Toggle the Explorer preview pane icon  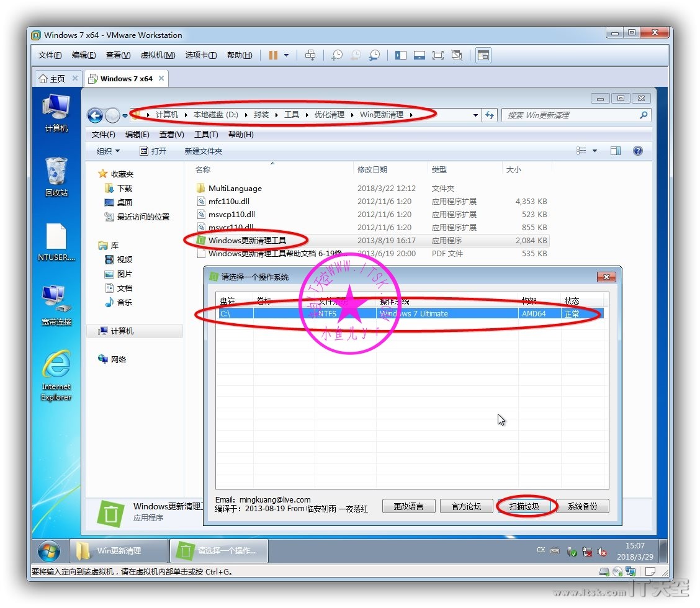pos(615,151)
